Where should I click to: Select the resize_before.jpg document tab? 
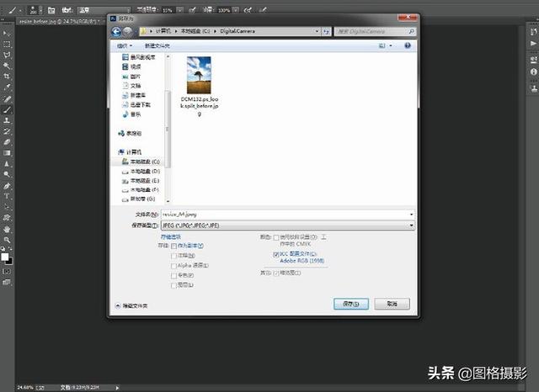58,22
